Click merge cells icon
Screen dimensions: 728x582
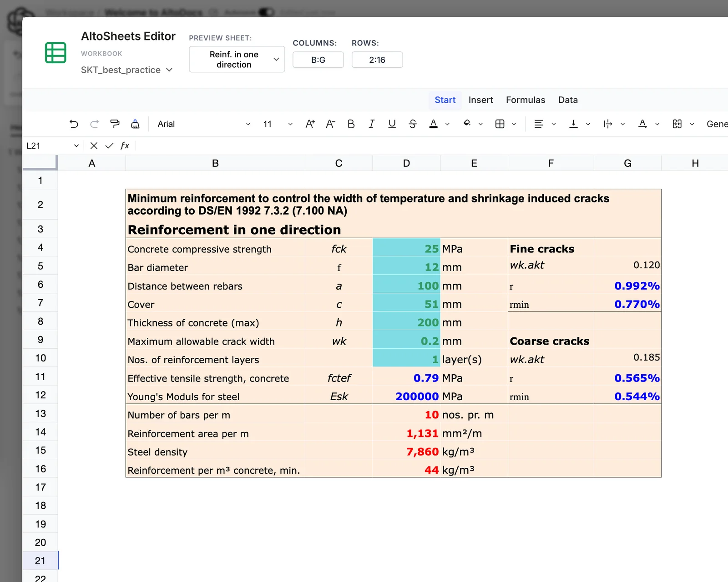[x=677, y=124]
